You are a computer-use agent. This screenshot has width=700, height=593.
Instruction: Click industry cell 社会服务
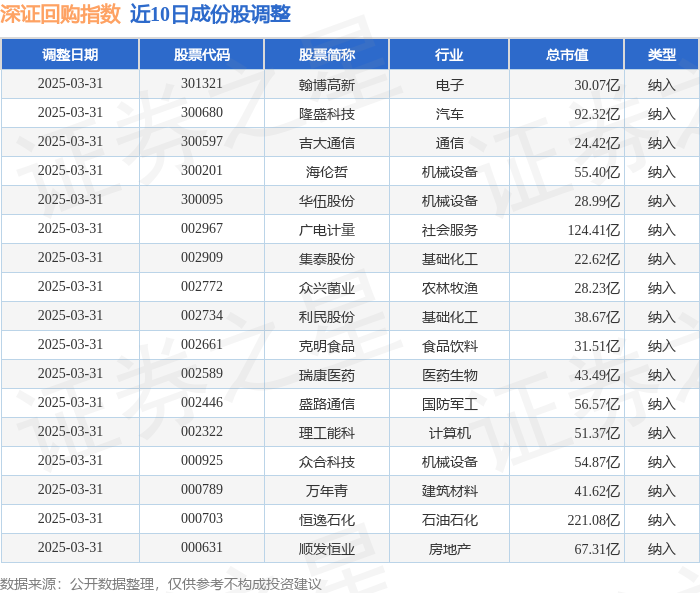click(450, 230)
